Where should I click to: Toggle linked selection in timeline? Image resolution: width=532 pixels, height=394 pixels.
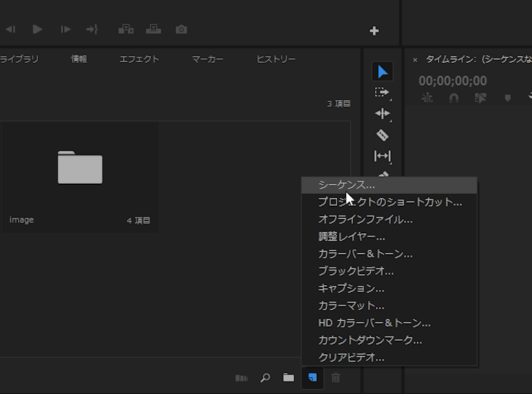click(481, 98)
